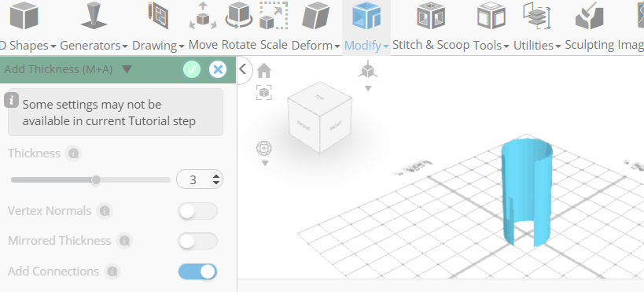Cancel Add Thickness with the X button
Screen dimensions: 644x292
click(218, 69)
